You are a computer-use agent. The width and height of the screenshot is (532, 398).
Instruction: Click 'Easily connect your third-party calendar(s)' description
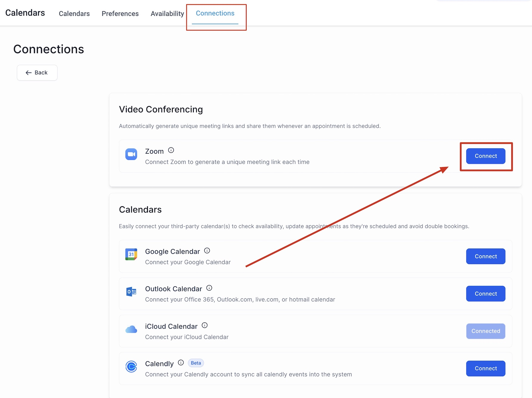[x=294, y=226]
